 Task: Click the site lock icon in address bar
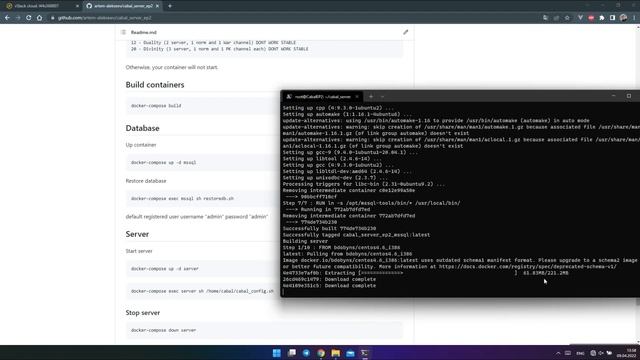pos(52,18)
